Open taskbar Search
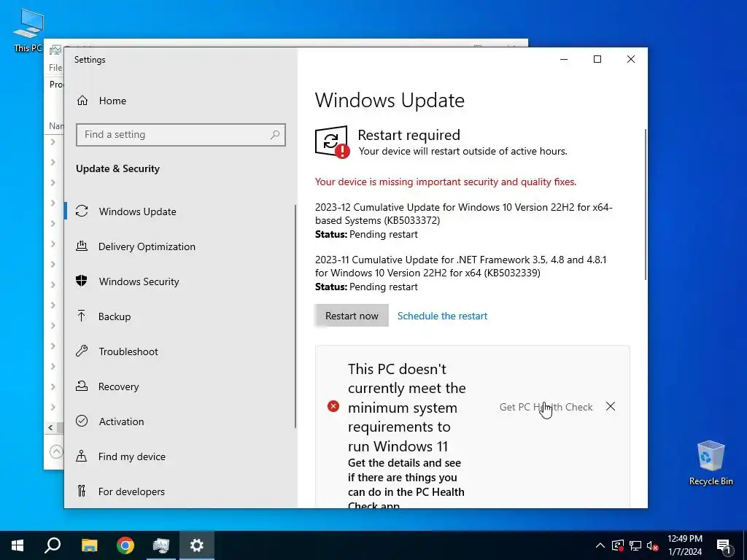Image resolution: width=747 pixels, height=560 pixels. [x=53, y=545]
